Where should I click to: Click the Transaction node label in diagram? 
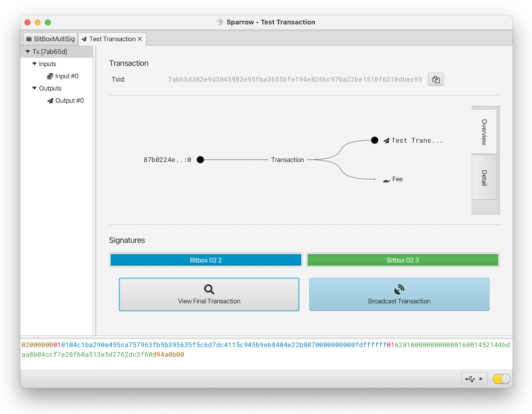tap(287, 160)
